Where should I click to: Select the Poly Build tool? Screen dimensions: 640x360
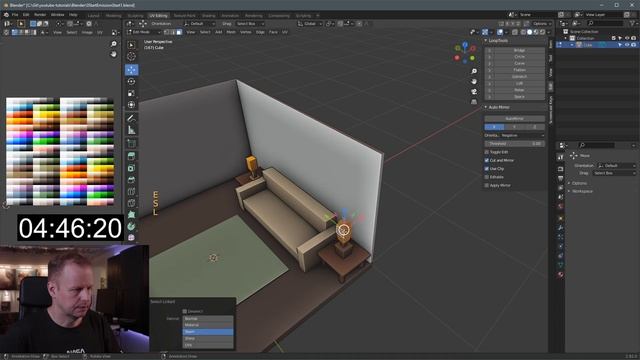click(x=131, y=215)
